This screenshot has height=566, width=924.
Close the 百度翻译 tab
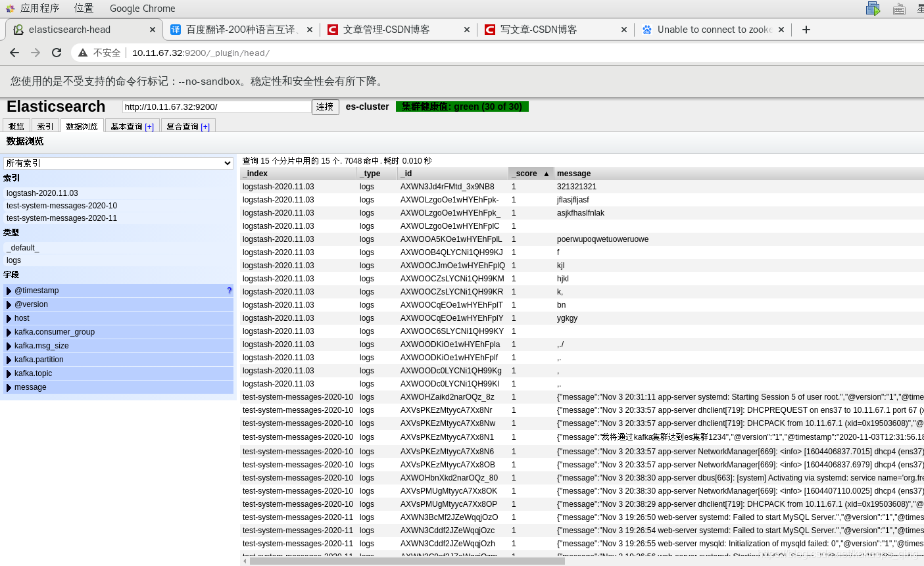(x=310, y=30)
